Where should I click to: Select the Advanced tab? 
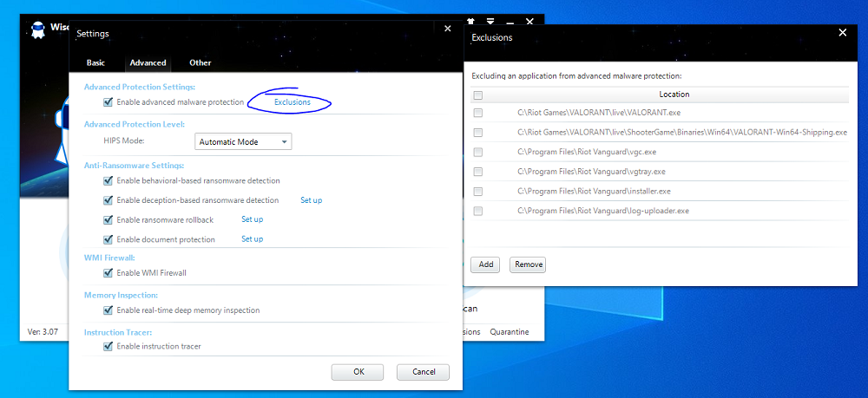[x=148, y=63]
